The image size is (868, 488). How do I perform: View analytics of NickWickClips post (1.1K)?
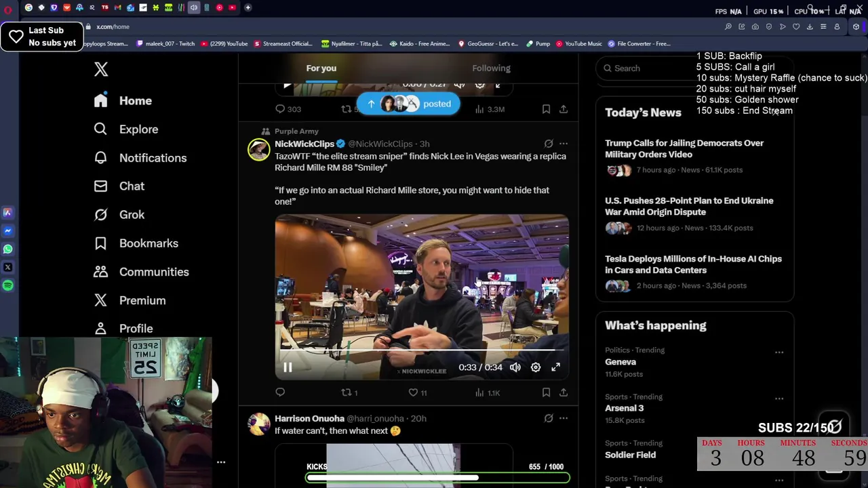pos(487,392)
